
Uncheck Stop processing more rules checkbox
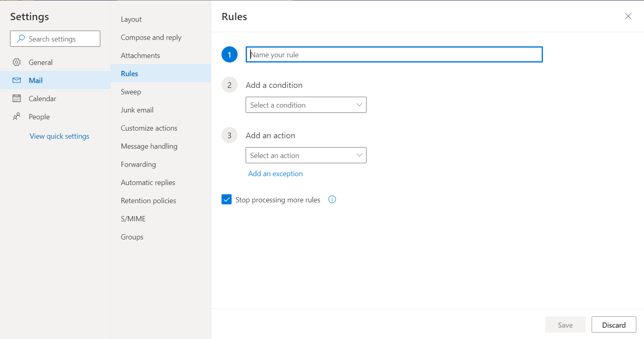pyautogui.click(x=227, y=200)
